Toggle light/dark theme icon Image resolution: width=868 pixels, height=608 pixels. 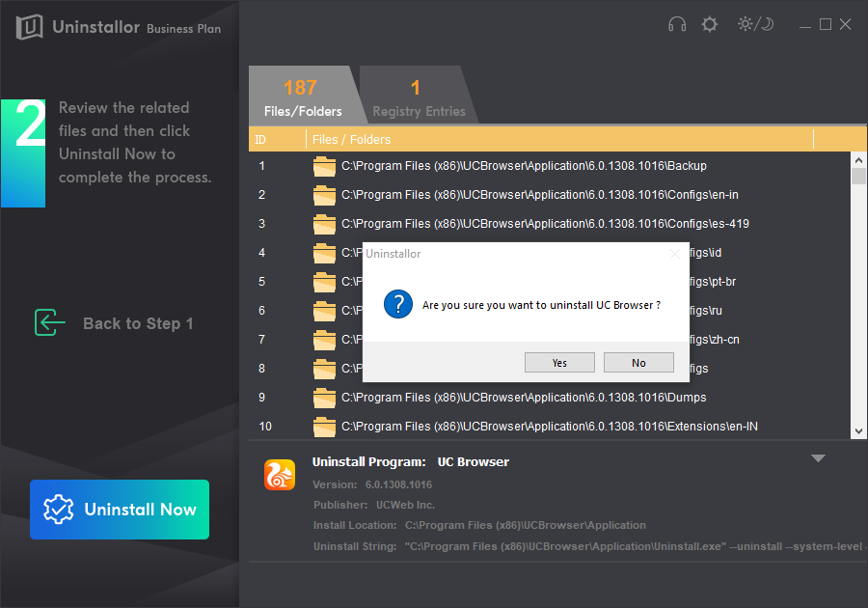(x=755, y=24)
